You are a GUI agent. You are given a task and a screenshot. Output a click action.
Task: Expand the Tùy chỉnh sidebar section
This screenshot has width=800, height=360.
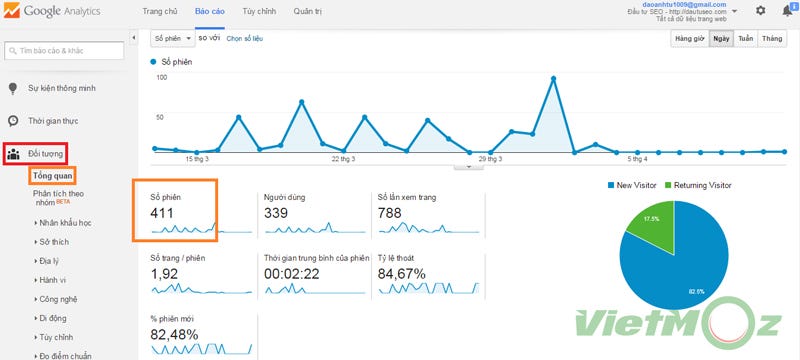54,337
